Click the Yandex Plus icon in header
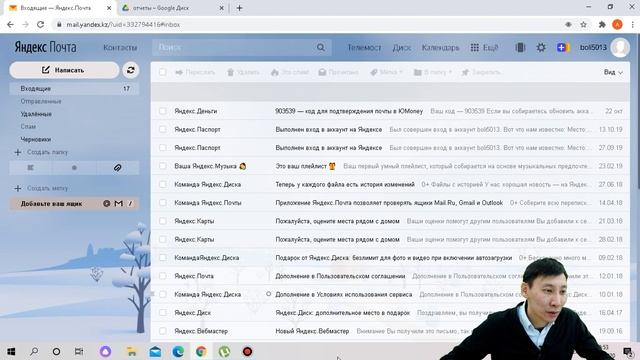Image resolution: width=640 pixels, height=360 pixels. pyautogui.click(x=562, y=48)
